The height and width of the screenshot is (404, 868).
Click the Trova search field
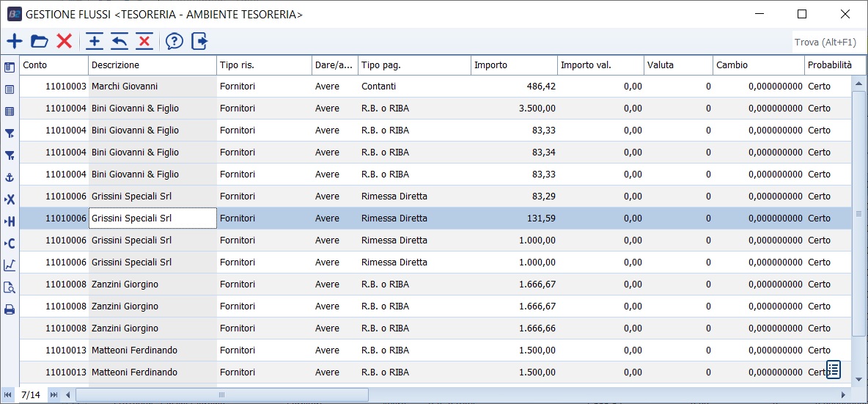(828, 43)
